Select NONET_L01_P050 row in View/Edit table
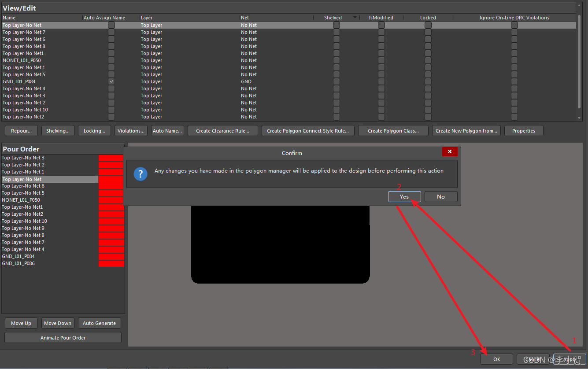The width and height of the screenshot is (588, 369). click(x=288, y=60)
